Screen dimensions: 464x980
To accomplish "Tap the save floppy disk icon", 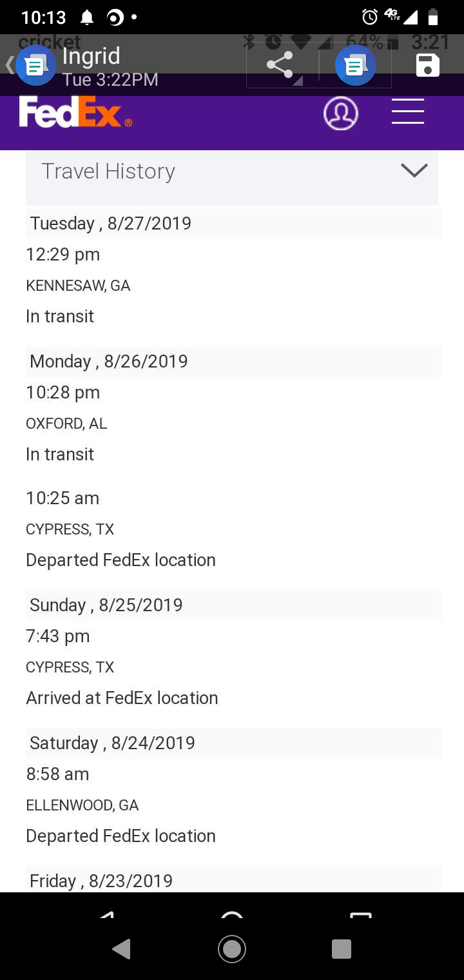I will pos(428,66).
